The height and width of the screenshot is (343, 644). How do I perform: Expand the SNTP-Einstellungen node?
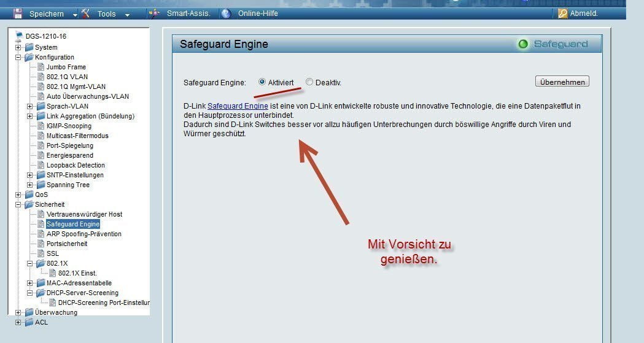[x=29, y=175]
